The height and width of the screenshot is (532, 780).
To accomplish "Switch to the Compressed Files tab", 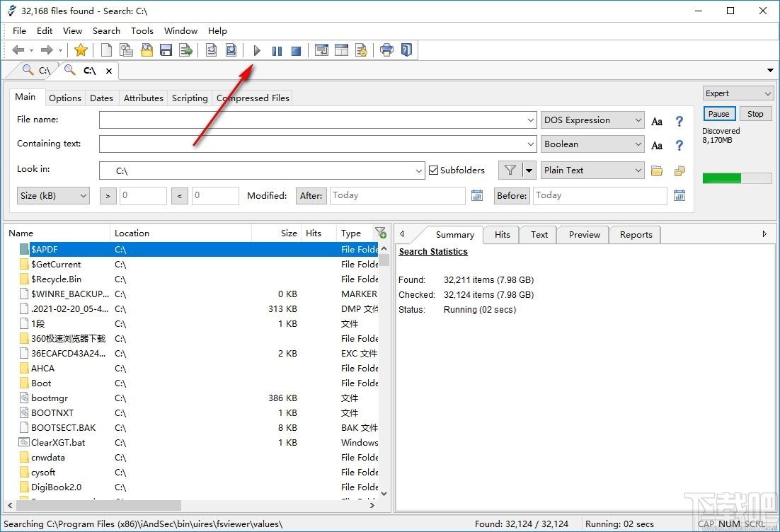I will pos(253,98).
